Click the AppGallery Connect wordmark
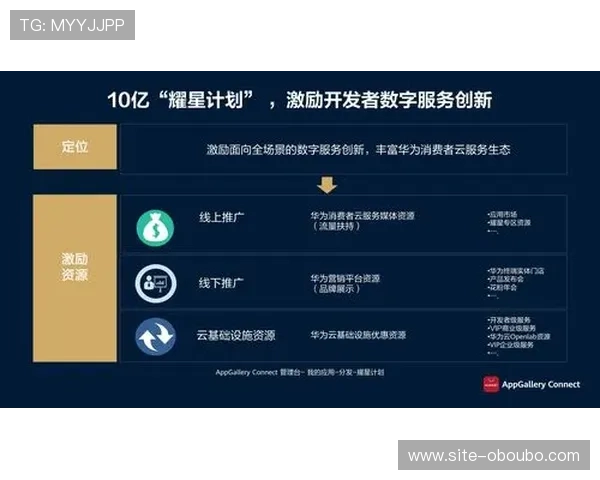Screen dimensions: 600x480 coord(541,384)
